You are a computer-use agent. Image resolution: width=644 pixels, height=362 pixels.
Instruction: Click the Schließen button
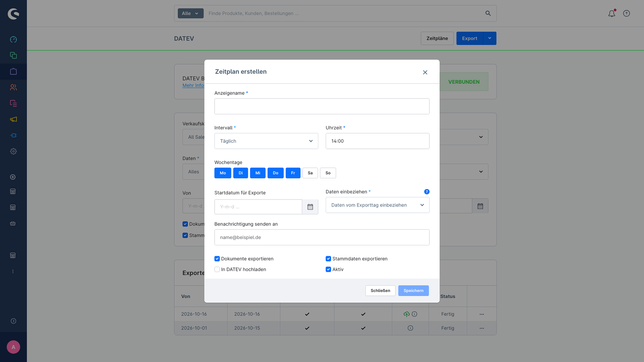380,291
